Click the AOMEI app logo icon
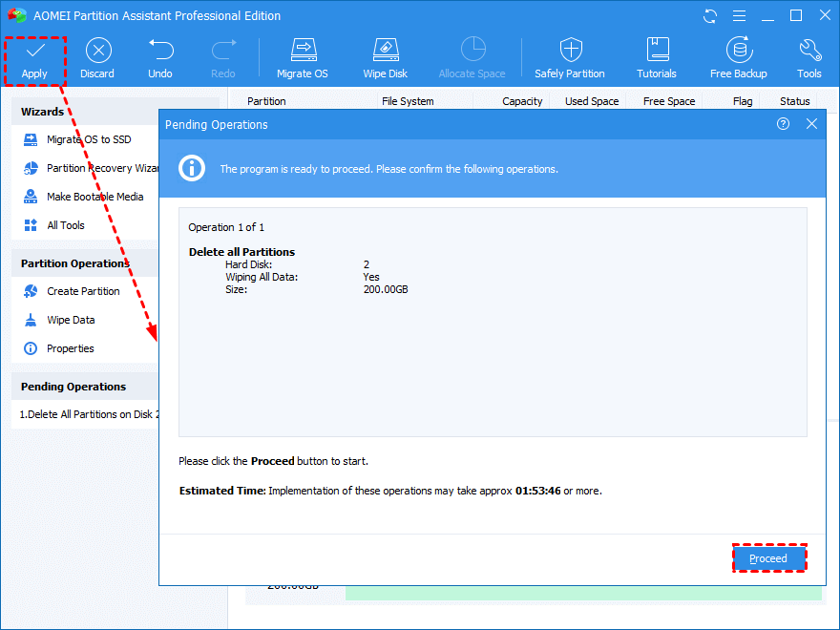Viewport: 840px width, 630px height. 17,15
